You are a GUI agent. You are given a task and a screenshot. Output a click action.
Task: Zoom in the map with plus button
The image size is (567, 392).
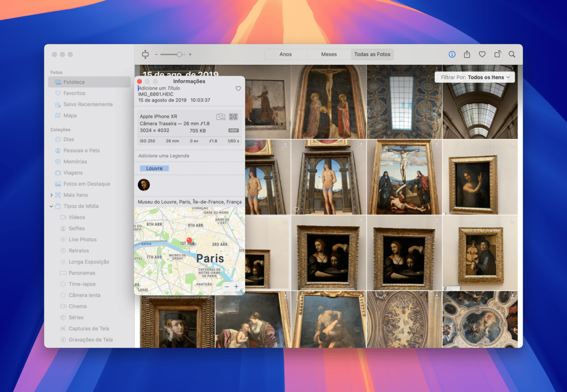tap(236, 287)
